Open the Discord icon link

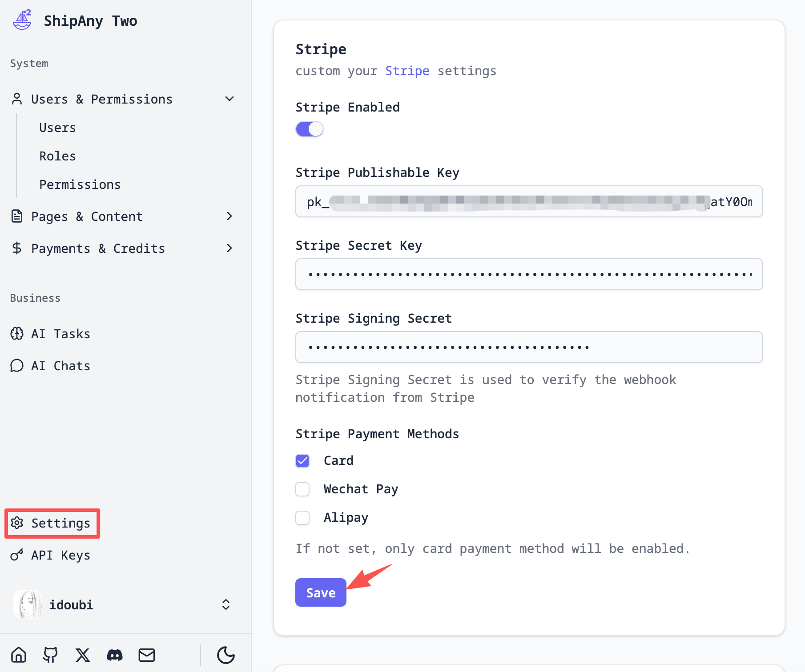[x=115, y=655]
